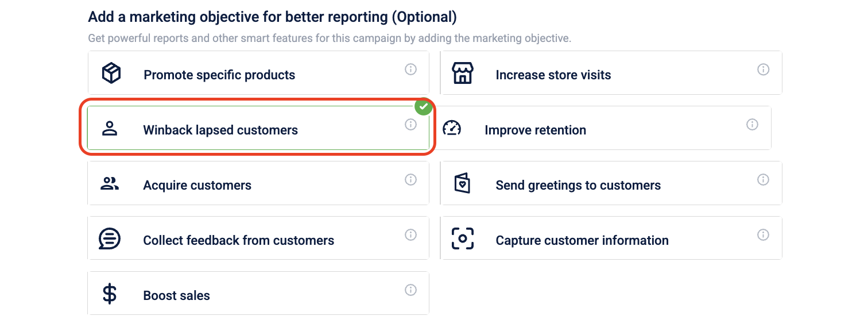Select the Boost sales objective
Image resolution: width=868 pixels, height=331 pixels.
click(x=258, y=293)
